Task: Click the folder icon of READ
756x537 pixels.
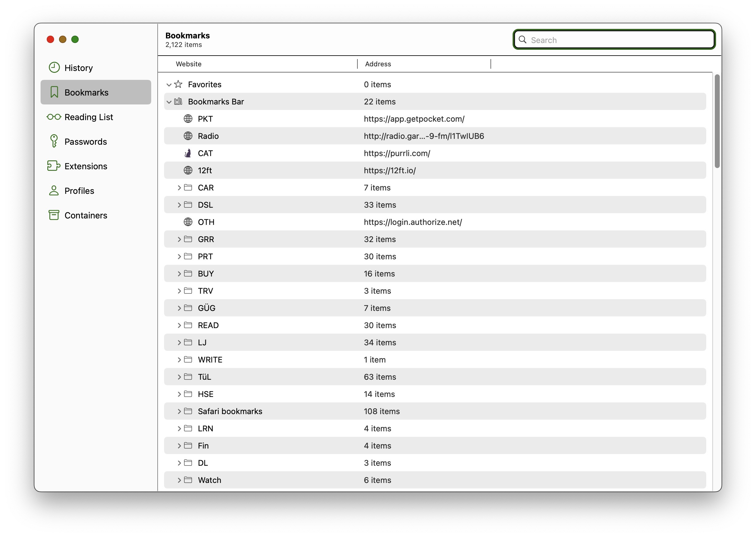Action: coord(188,325)
